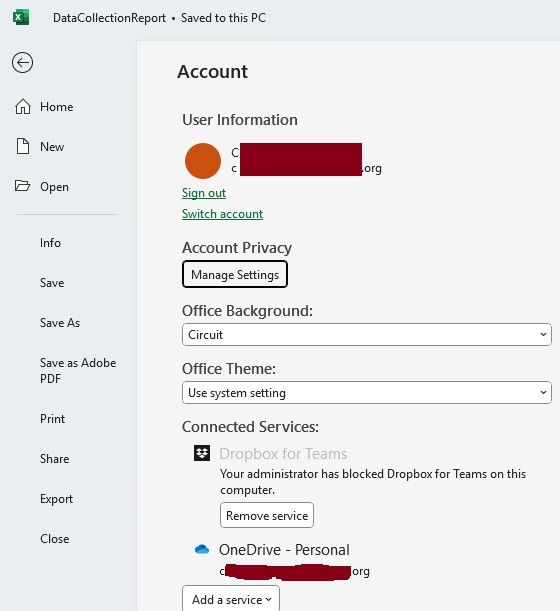Open the Print page

(x=52, y=419)
